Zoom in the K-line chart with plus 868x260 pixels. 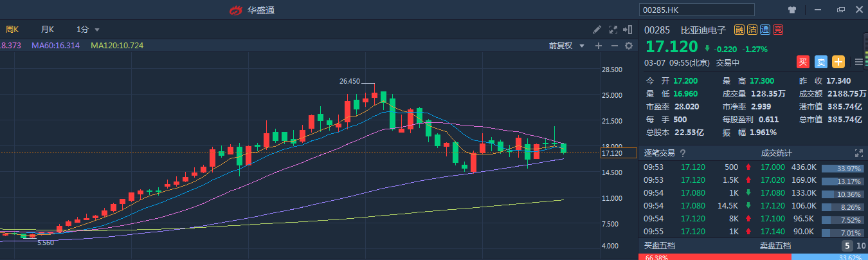point(599,46)
